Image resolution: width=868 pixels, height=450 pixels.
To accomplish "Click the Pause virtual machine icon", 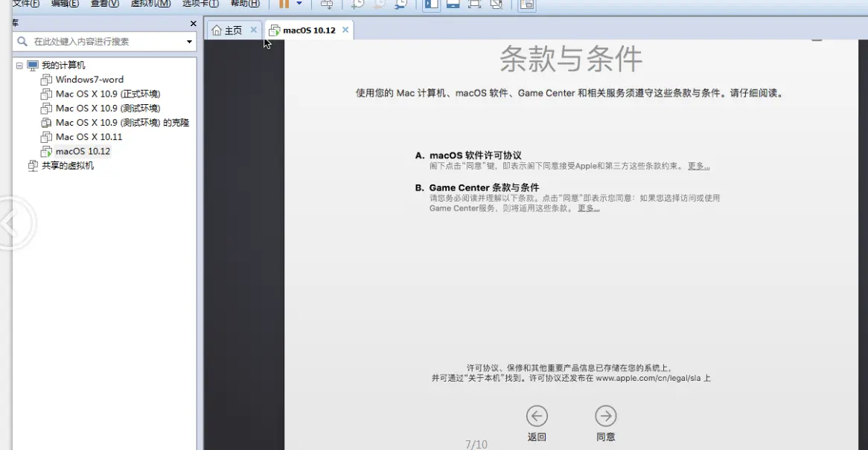I will click(x=284, y=4).
